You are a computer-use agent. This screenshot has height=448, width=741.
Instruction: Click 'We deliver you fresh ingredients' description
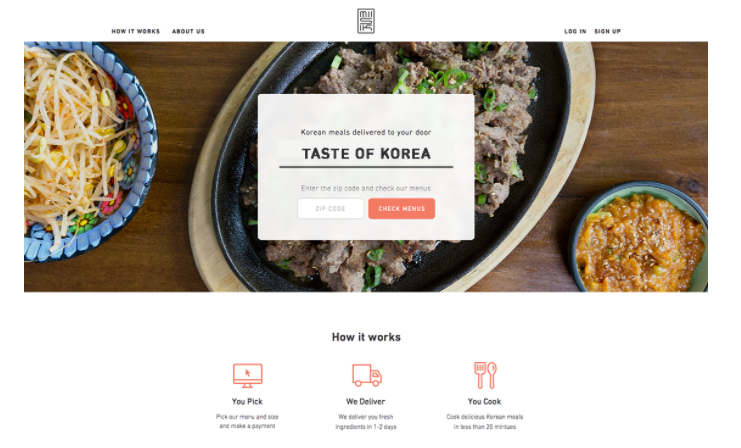click(366, 422)
